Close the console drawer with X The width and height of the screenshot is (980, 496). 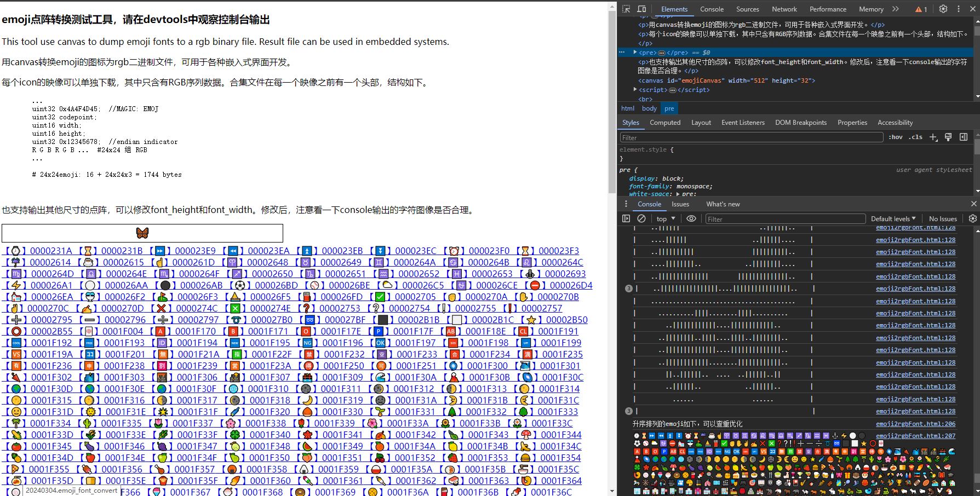click(973, 204)
